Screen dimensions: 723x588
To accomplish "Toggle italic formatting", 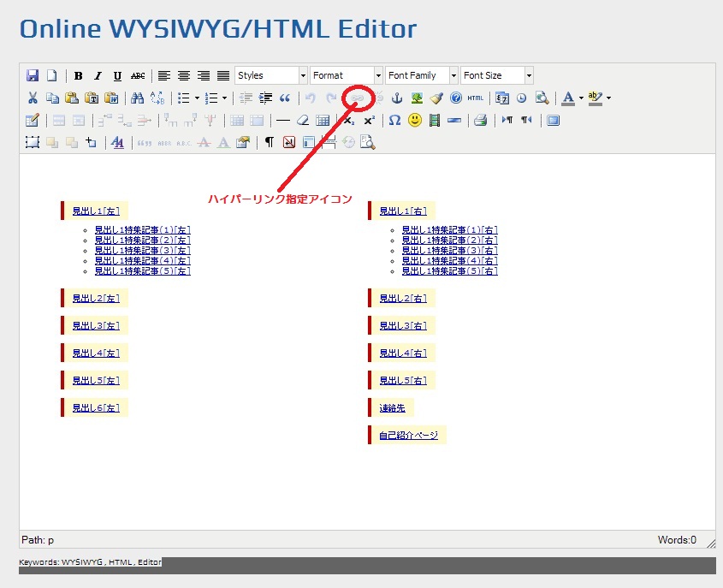I will (x=98, y=75).
